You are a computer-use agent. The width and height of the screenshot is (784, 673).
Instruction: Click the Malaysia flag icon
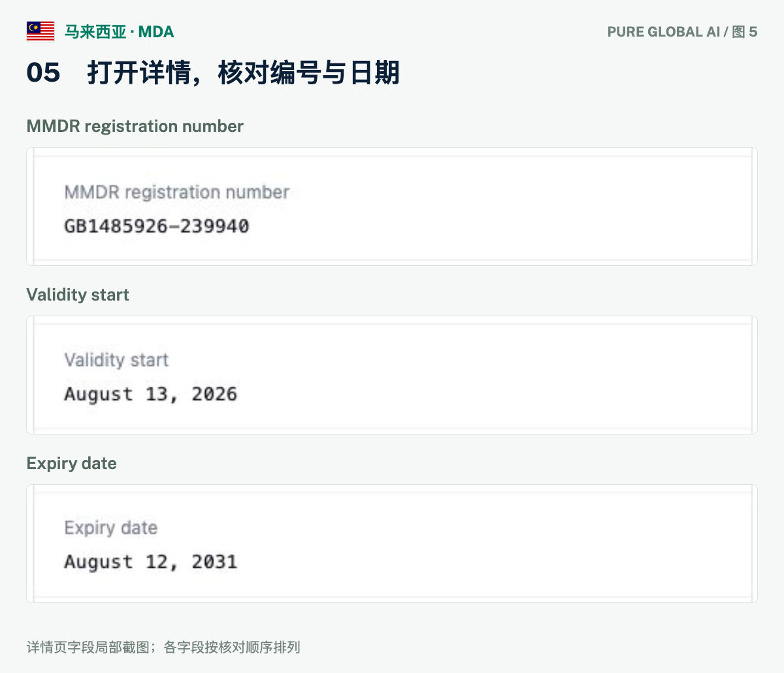41,31
